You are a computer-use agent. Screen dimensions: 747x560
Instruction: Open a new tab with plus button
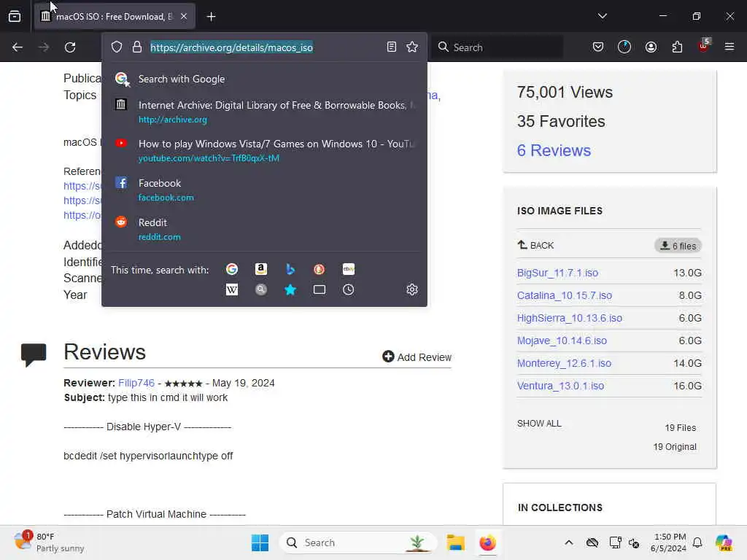(x=211, y=17)
